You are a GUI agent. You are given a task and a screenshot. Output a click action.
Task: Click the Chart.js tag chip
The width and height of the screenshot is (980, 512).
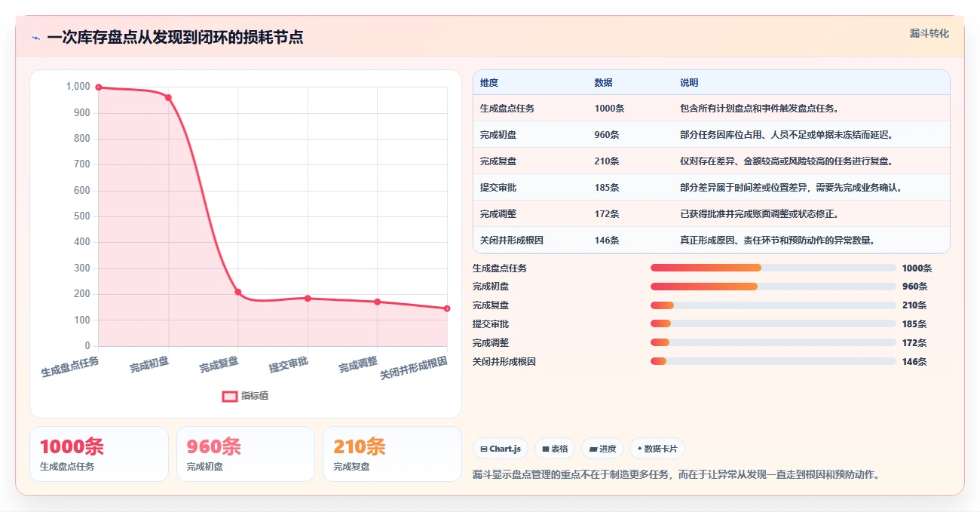click(x=501, y=449)
